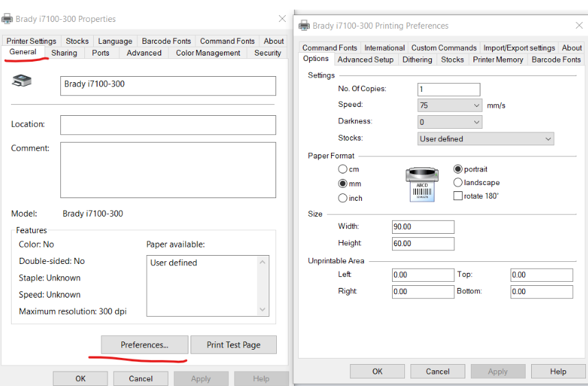
Task: Open the Stocks tab in Properties window
Action: (77, 41)
